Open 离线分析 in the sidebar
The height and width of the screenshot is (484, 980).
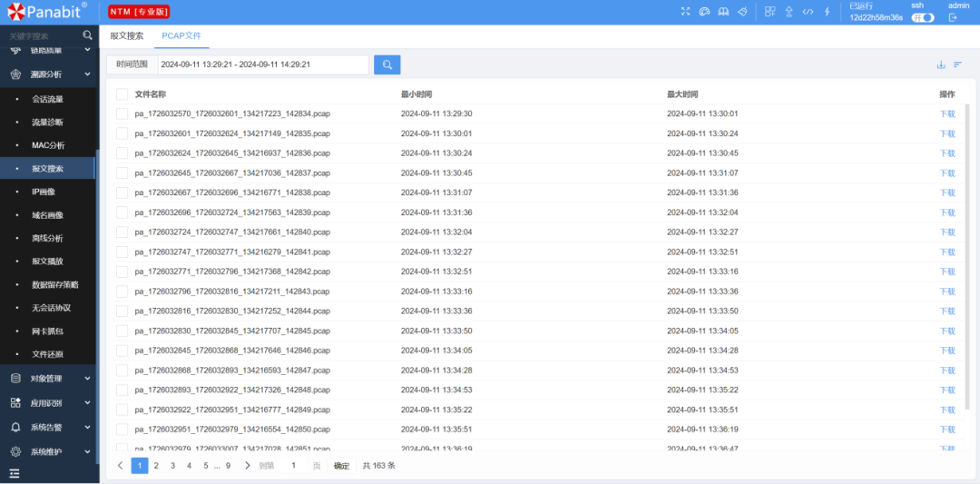(x=48, y=238)
